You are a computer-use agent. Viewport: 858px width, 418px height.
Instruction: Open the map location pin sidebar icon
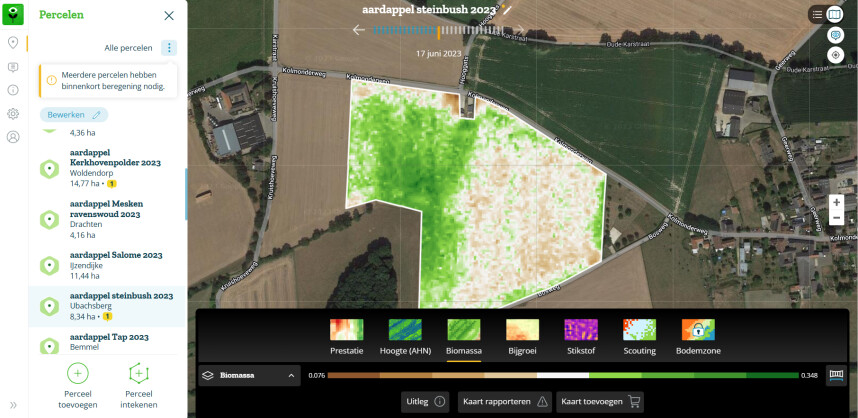13,43
